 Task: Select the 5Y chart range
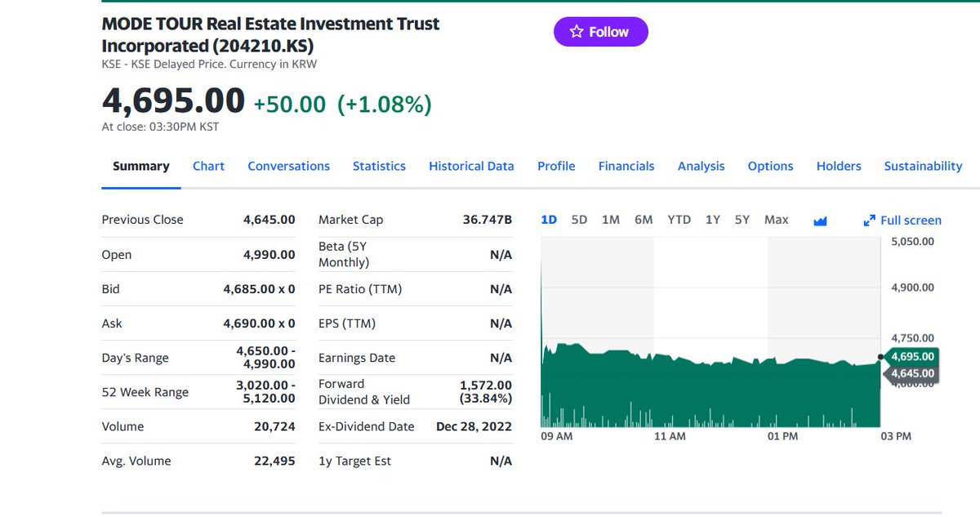742,220
